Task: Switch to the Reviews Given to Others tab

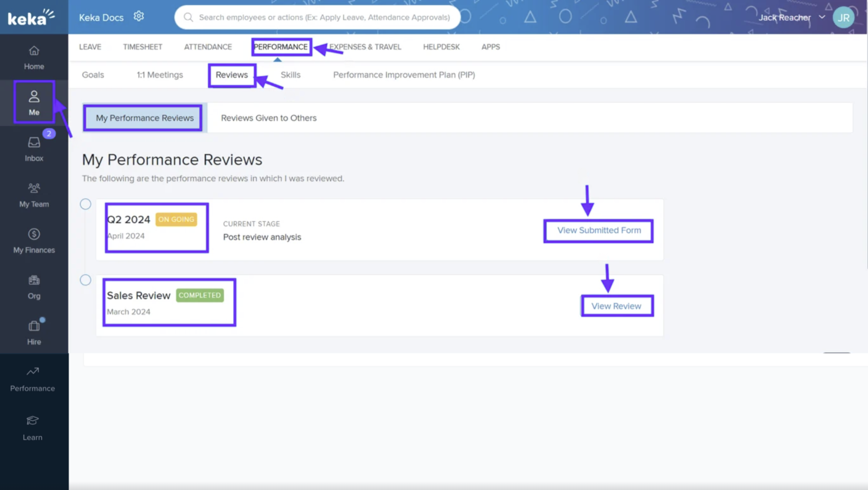Action: tap(269, 118)
